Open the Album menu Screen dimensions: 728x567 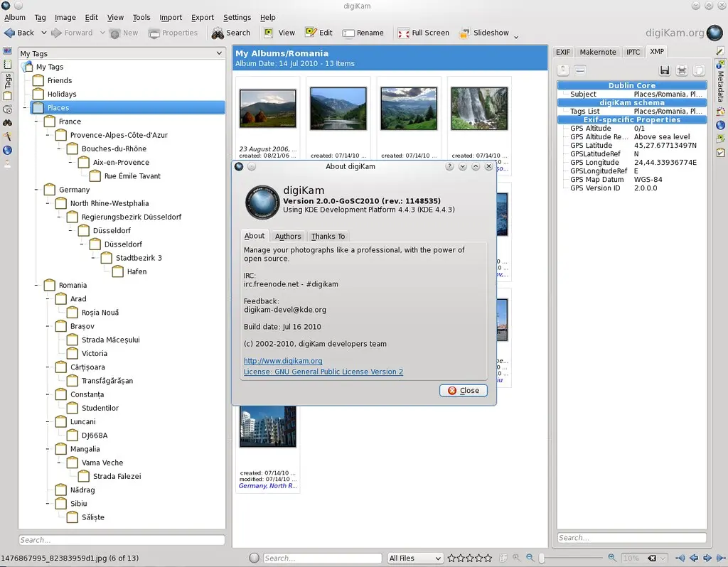[15, 17]
